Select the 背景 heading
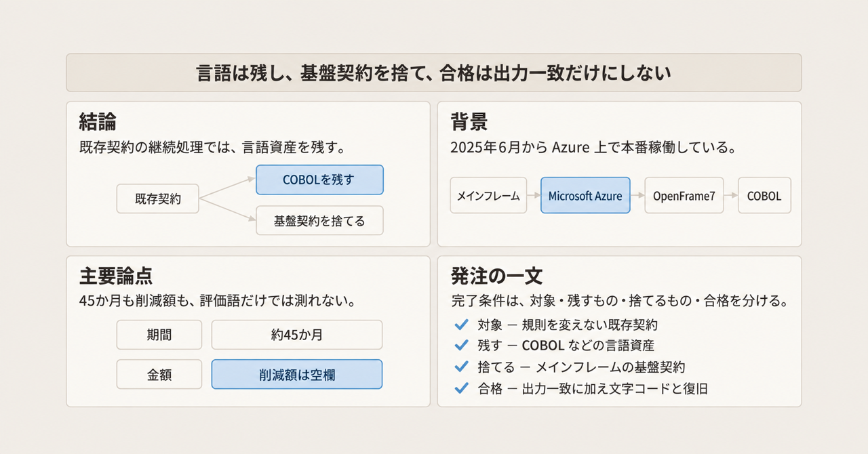The height and width of the screenshot is (454, 868). coord(469,122)
